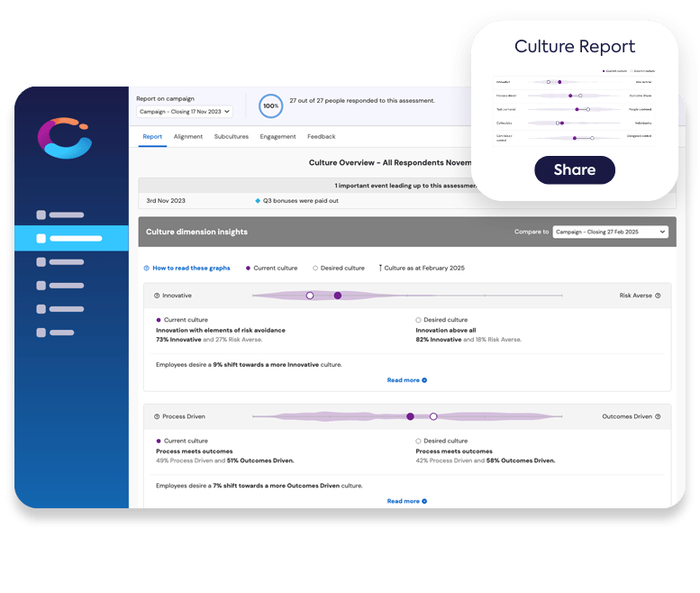Click the 58% Outcomes Driven desired value
This screenshot has height=593, width=700.
pyautogui.click(x=521, y=461)
